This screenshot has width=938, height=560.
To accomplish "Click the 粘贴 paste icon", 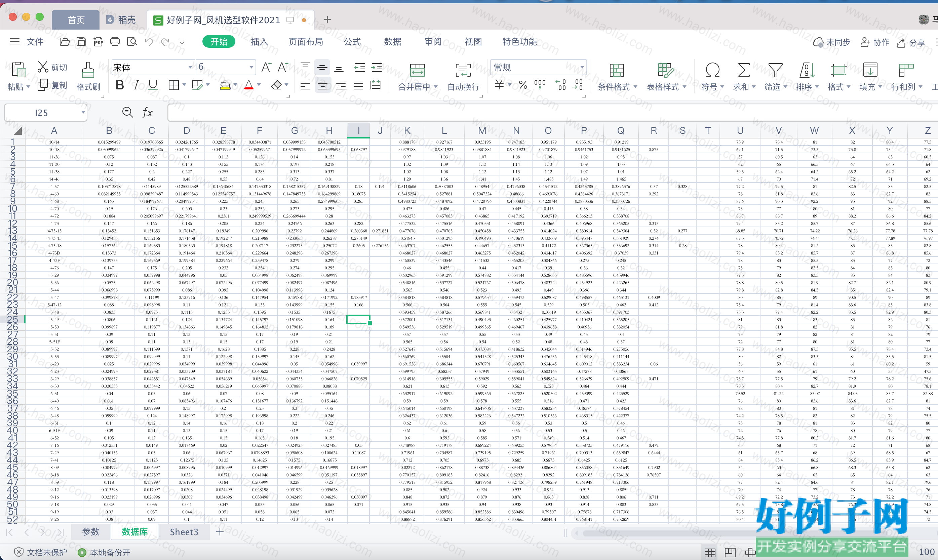I will coord(18,70).
